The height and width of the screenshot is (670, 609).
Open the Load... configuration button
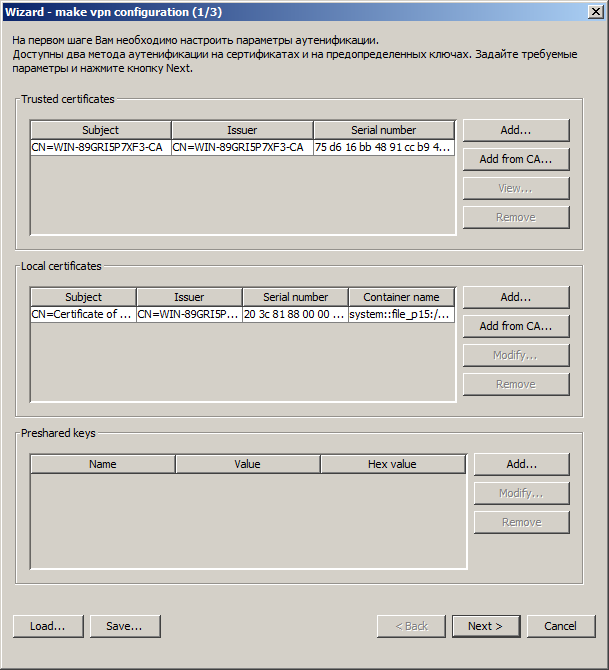pyautogui.click(x=48, y=626)
